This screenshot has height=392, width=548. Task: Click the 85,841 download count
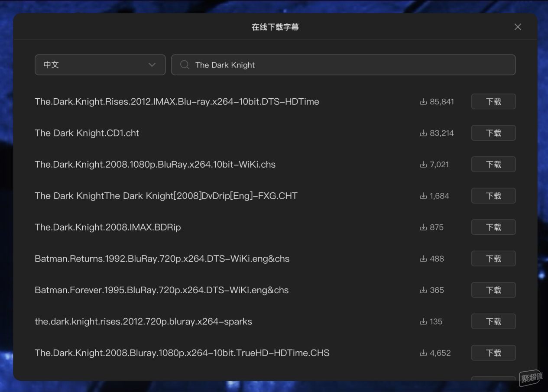tap(442, 102)
